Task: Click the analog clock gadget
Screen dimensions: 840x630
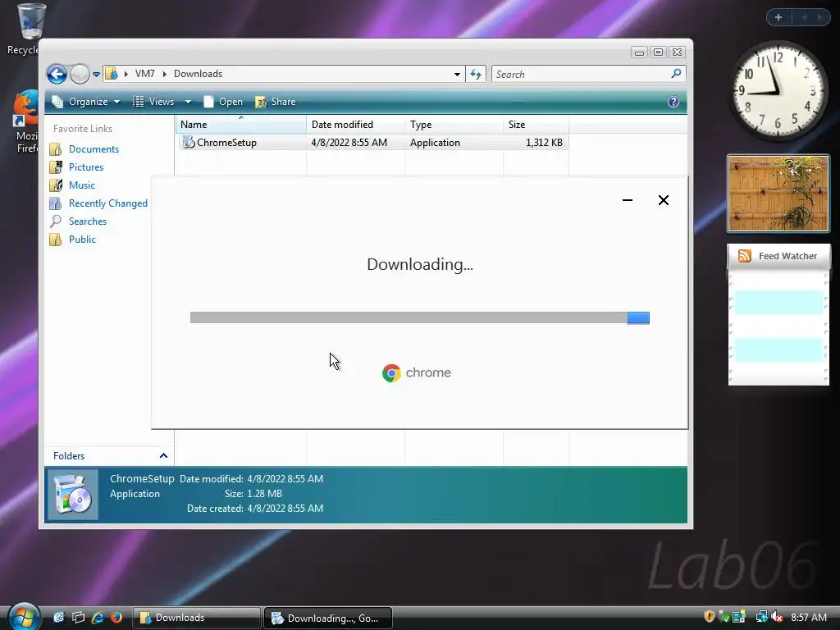Action: pyautogui.click(x=778, y=90)
